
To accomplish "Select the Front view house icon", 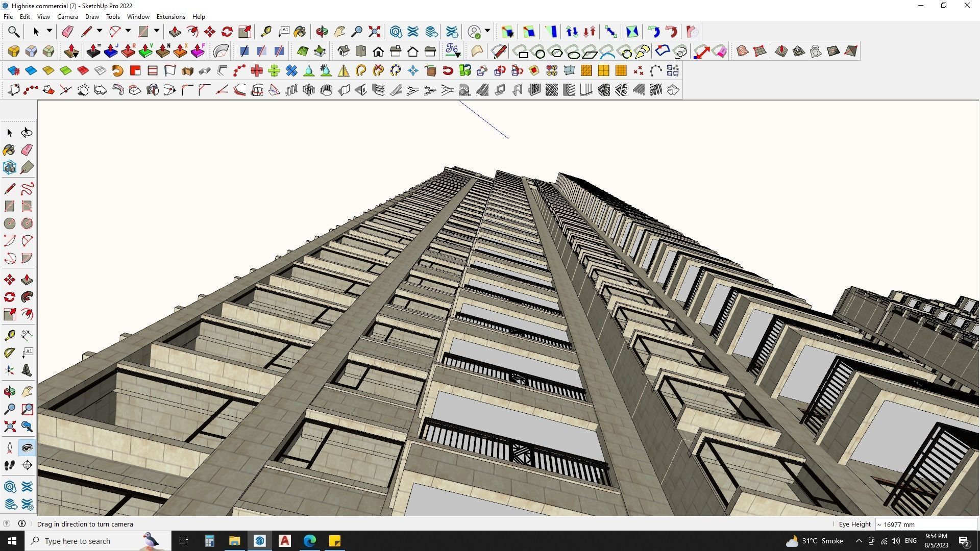I will [378, 51].
